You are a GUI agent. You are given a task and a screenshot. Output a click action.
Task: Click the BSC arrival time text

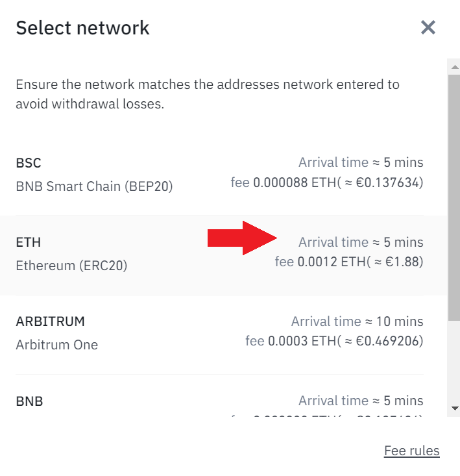(360, 163)
